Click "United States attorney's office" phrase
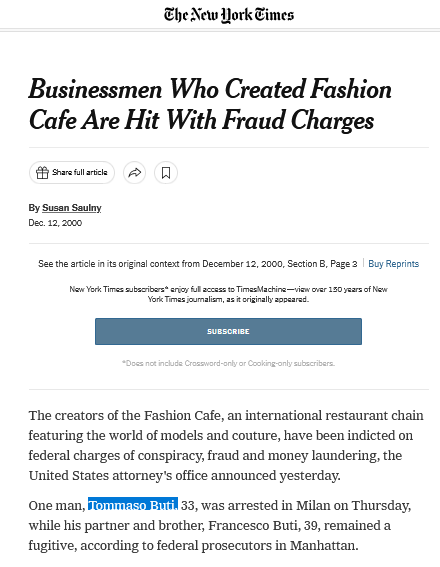This screenshot has width=440, height=567. coord(118,475)
